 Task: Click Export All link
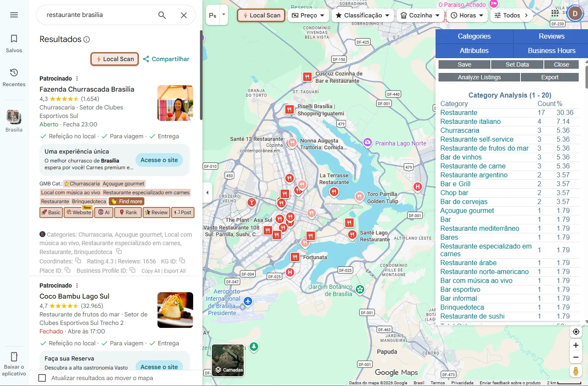coord(175,271)
